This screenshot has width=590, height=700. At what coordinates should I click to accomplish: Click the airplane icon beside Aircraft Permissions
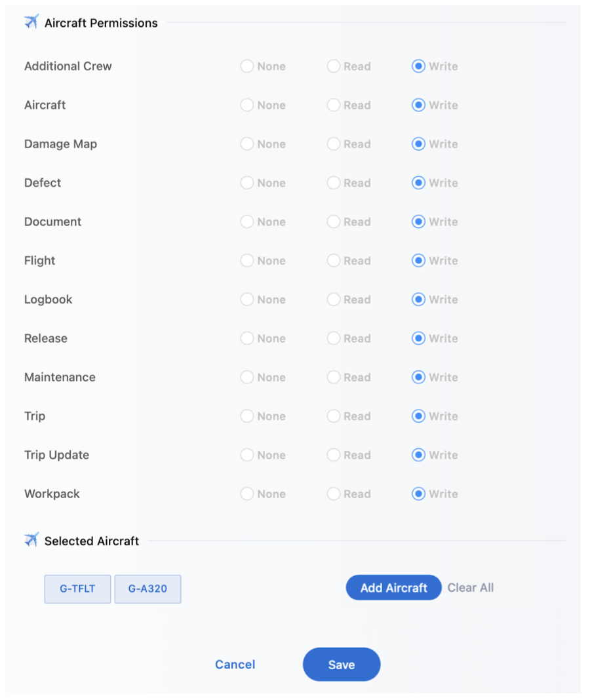[x=31, y=22]
